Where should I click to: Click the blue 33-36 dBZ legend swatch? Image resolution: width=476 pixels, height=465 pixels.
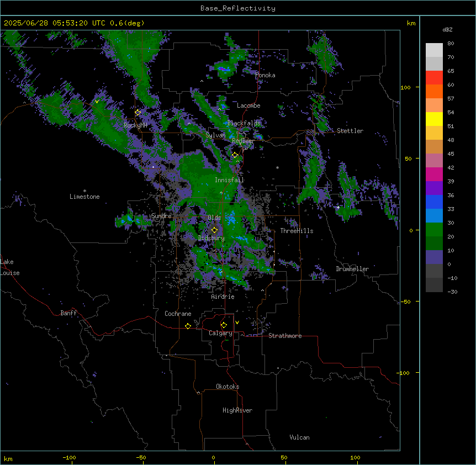coord(434,202)
